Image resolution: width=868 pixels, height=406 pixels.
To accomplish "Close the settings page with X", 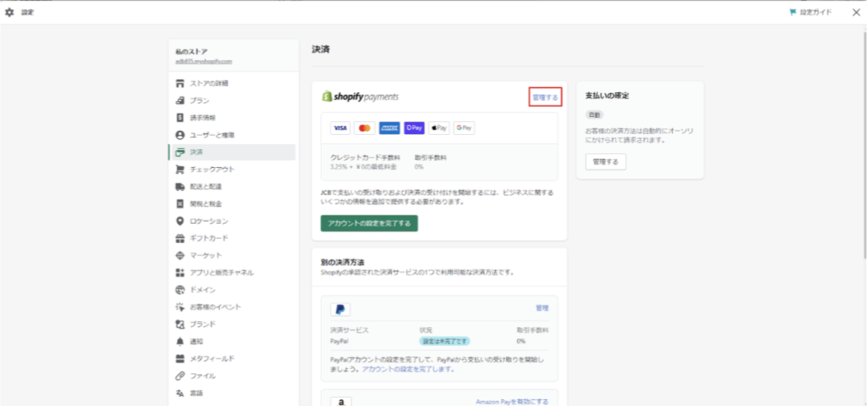I will click(855, 13).
